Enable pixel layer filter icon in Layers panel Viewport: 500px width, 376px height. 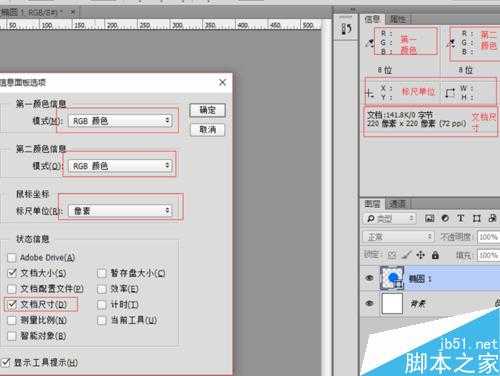tap(429, 218)
